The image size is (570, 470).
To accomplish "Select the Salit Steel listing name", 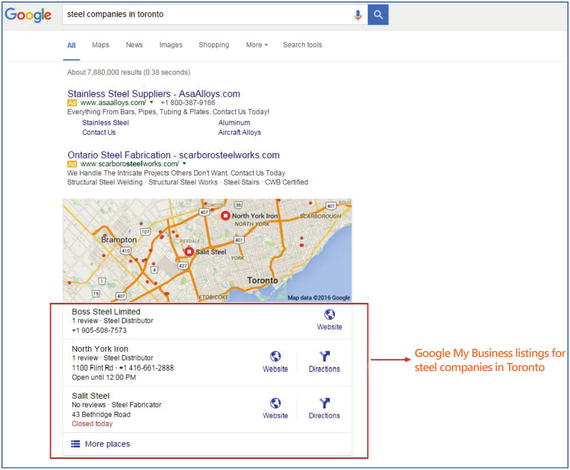I will (91, 396).
